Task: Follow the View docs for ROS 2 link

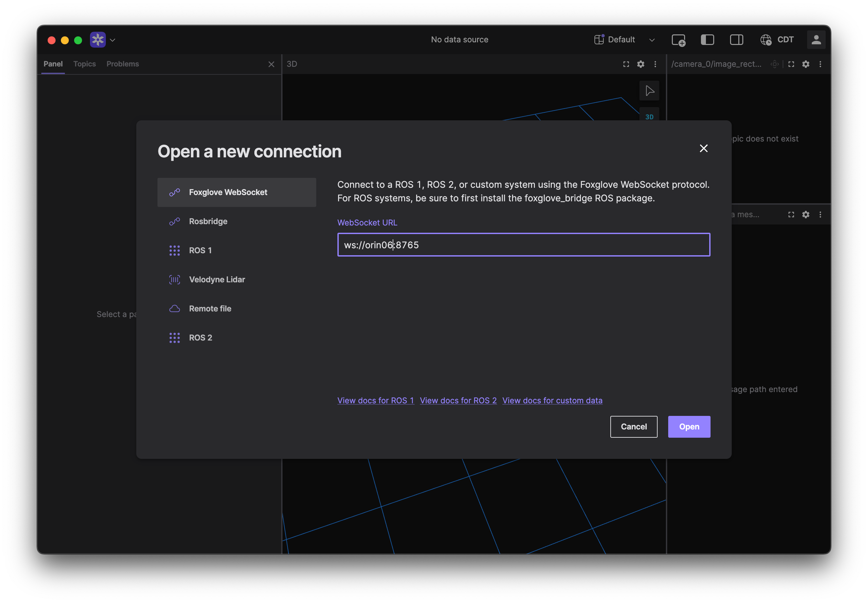Action: point(458,400)
